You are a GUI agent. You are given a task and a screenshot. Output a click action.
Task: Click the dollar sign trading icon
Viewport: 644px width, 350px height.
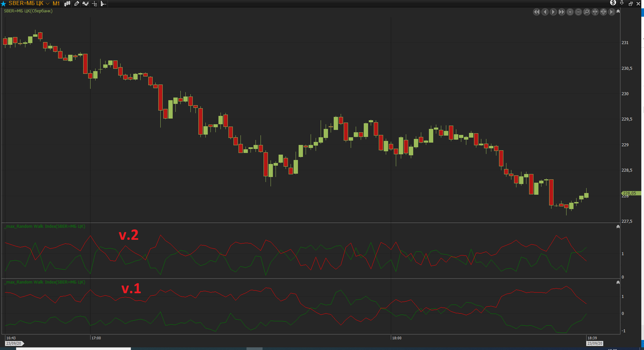(613, 3)
